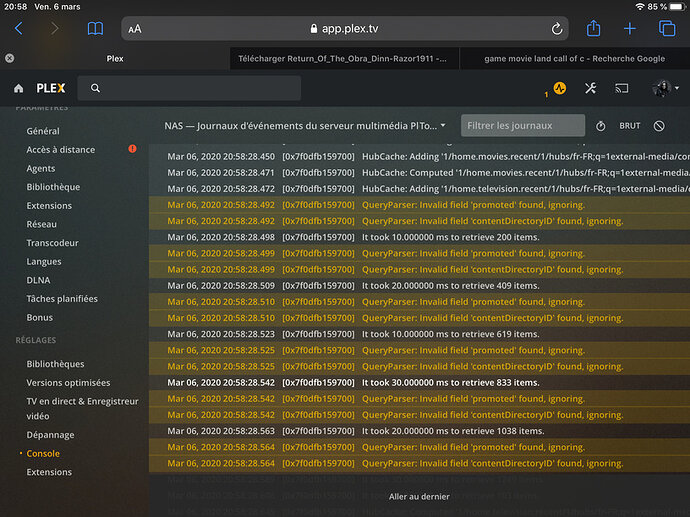The height and width of the screenshot is (517, 690).
Task: Tap Safari's forward arrow
Action: 54,29
